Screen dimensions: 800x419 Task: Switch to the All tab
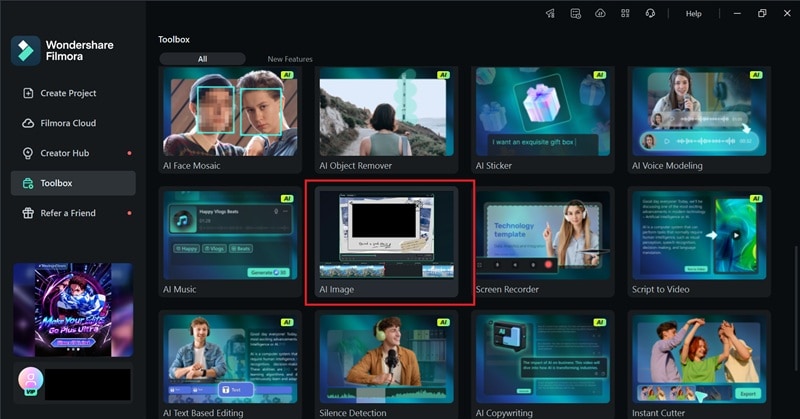click(203, 59)
